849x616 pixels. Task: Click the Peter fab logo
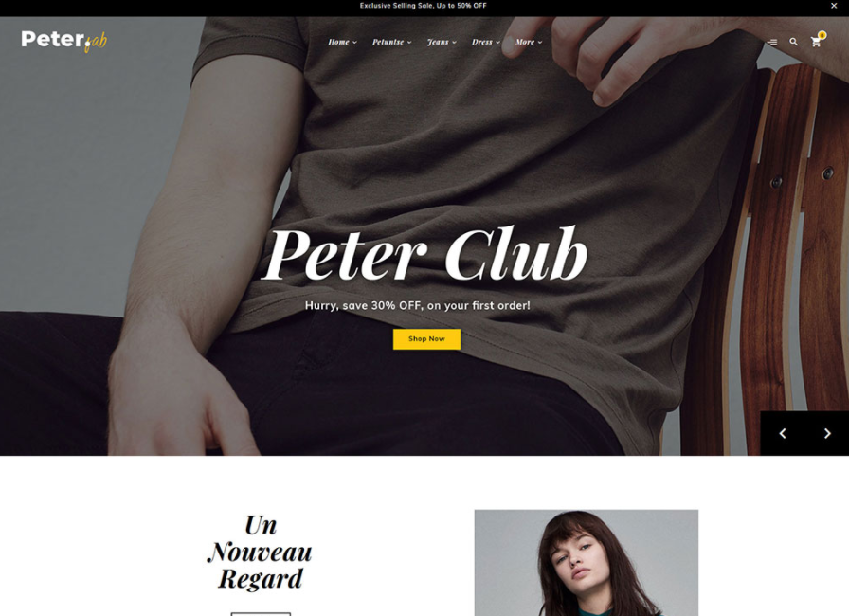coord(63,41)
